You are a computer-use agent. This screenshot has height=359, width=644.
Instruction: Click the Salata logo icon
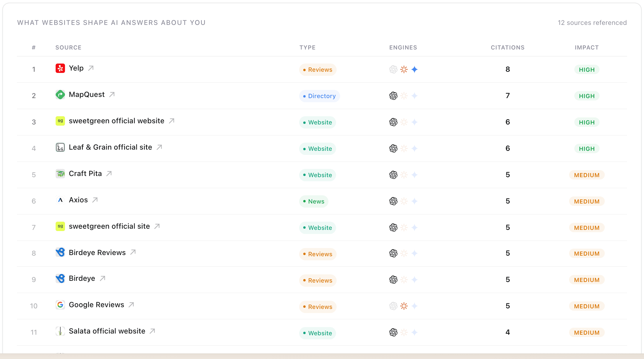(60, 331)
